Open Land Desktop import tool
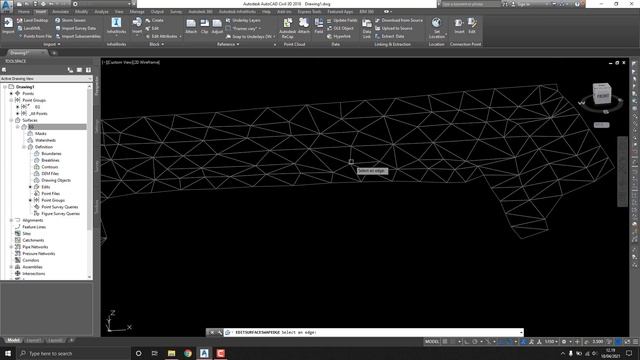Image resolution: width=640 pixels, height=360 pixels. (x=33, y=20)
